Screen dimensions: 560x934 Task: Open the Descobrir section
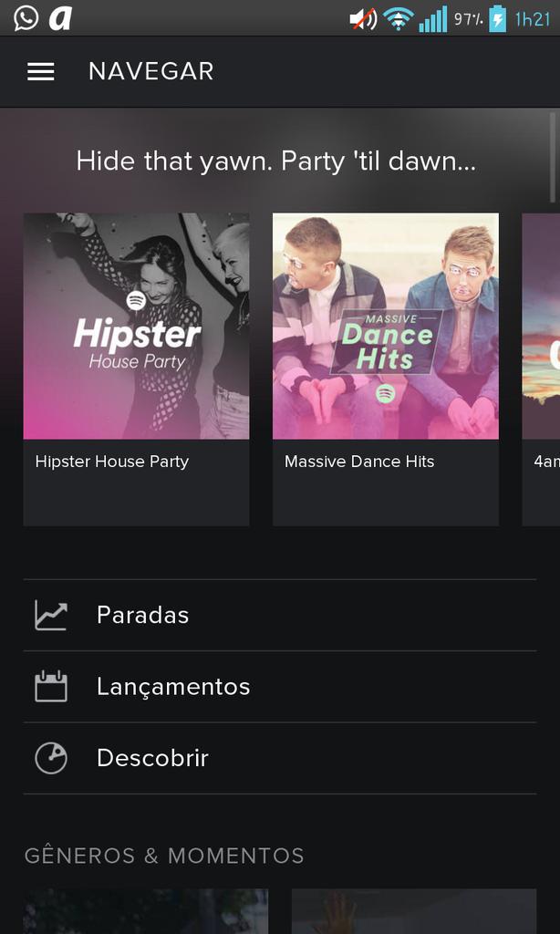(x=280, y=758)
